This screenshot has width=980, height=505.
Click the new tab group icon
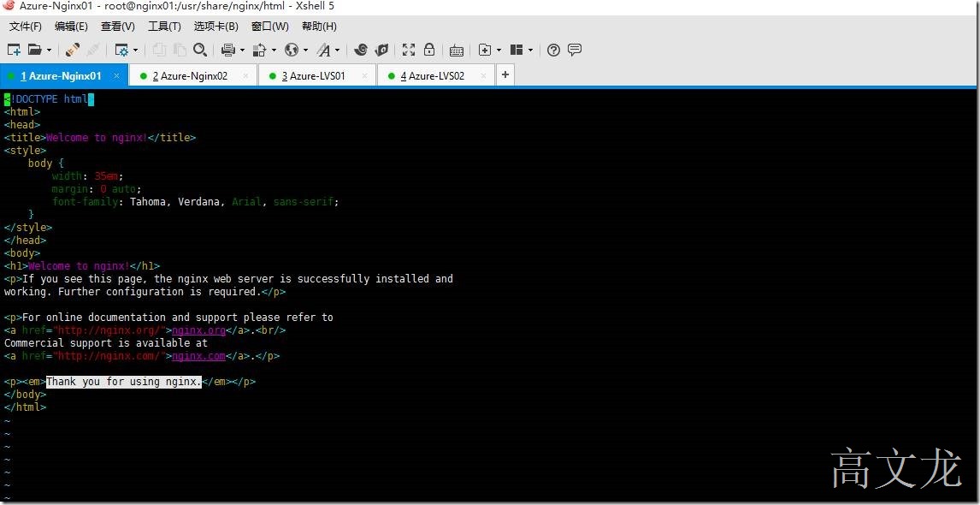point(485,50)
